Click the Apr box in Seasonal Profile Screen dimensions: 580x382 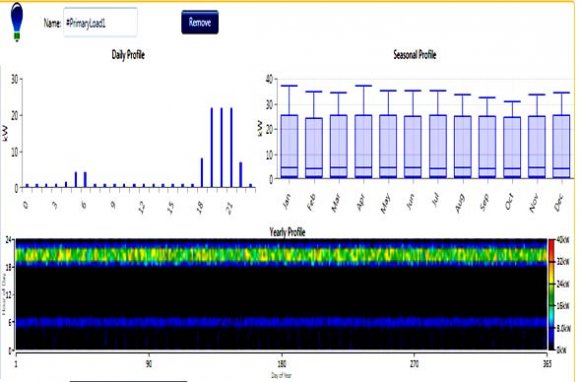(x=363, y=146)
